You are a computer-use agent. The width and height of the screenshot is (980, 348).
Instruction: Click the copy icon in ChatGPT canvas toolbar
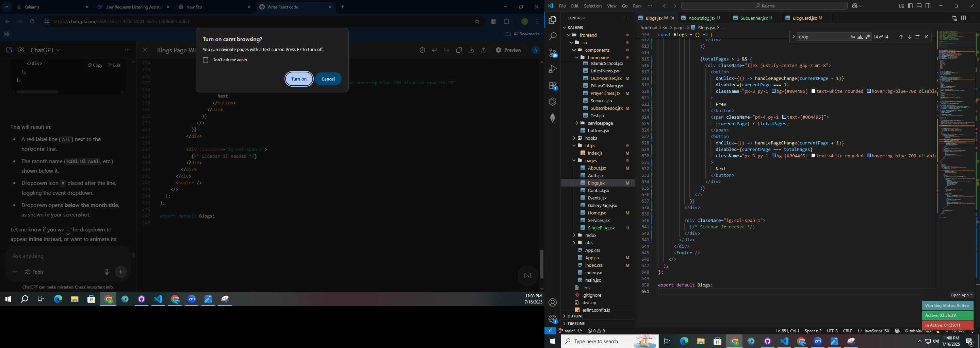pyautogui.click(x=459, y=50)
